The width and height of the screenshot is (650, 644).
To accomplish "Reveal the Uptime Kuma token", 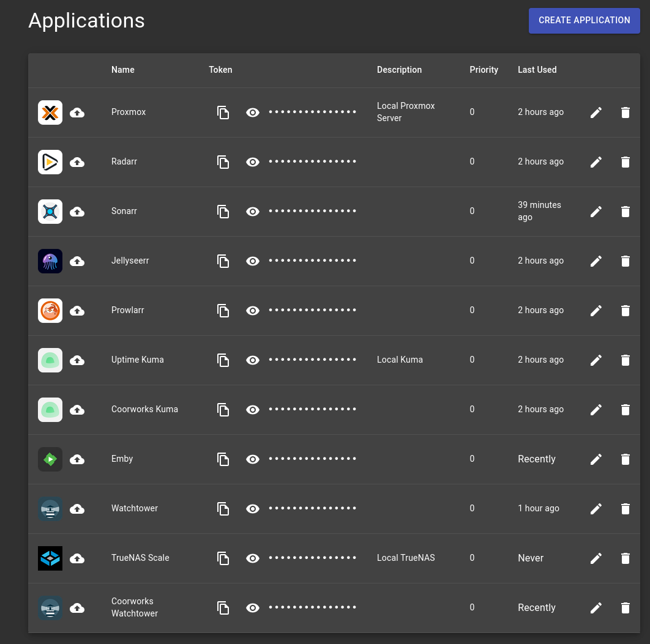I will 252,360.
